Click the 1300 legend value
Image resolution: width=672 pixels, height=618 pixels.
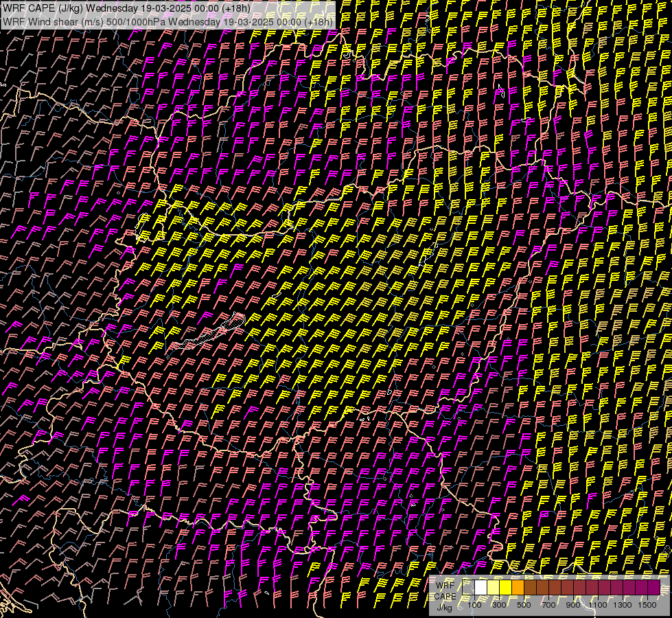tap(623, 605)
